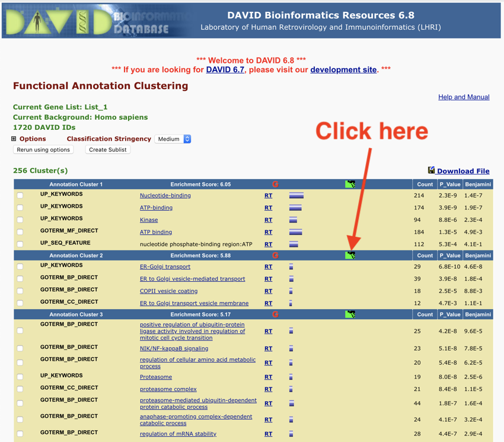Click the Download File link
Screen dimensions: 504x442
tap(462, 171)
